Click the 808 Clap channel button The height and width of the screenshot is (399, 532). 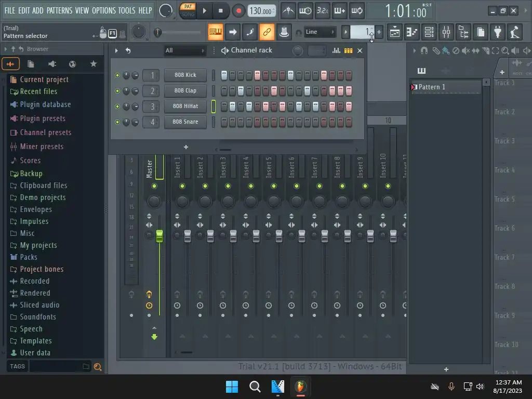tap(185, 90)
